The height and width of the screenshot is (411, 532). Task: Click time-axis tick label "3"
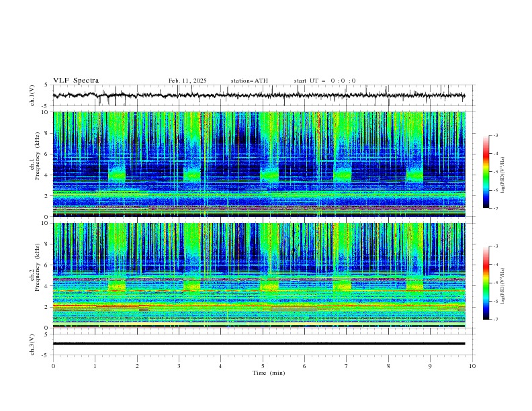[x=179, y=366]
